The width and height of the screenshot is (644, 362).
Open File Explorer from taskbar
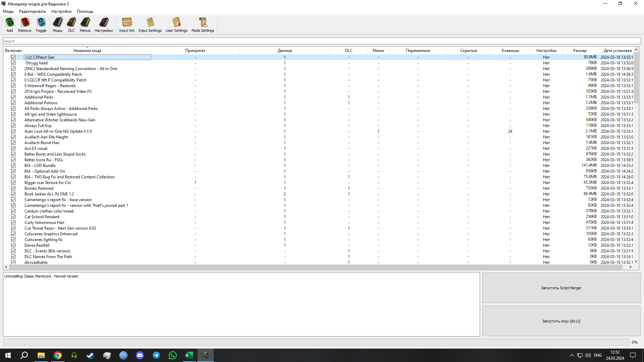pyautogui.click(x=41, y=355)
